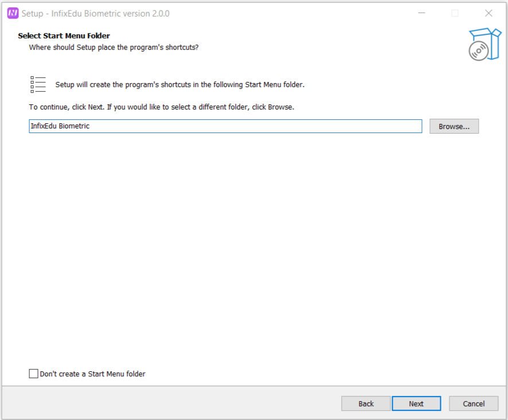Open the Browse folder dialog
508x420 pixels.
point(454,126)
